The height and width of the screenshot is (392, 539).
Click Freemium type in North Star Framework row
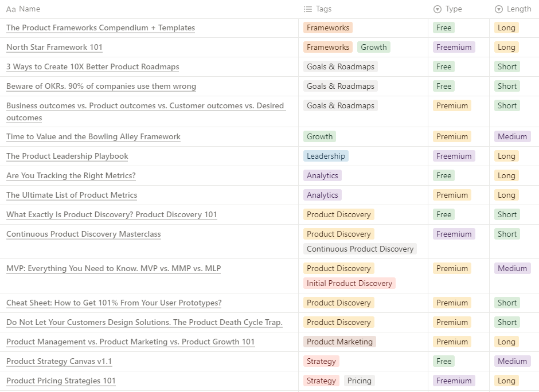(454, 48)
